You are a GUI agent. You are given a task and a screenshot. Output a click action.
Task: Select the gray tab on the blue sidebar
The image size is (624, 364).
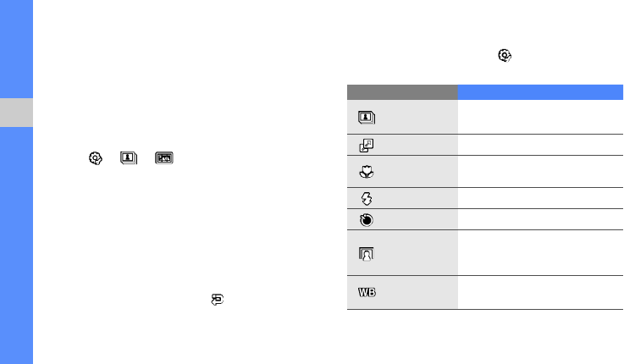pyautogui.click(x=16, y=113)
